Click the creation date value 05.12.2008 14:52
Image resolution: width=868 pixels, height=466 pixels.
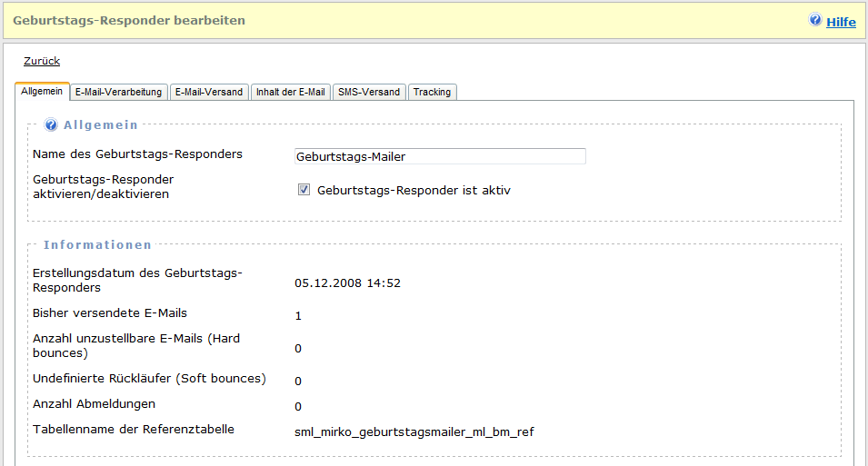pos(347,283)
